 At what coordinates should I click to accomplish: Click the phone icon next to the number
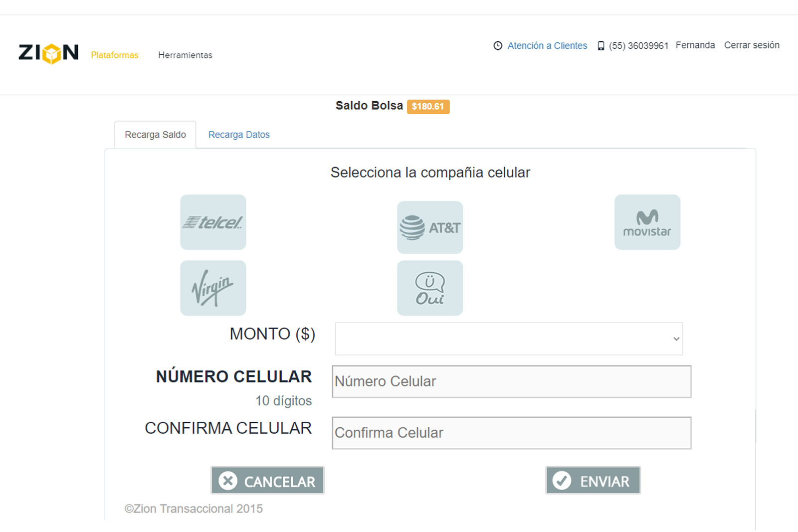pos(601,46)
